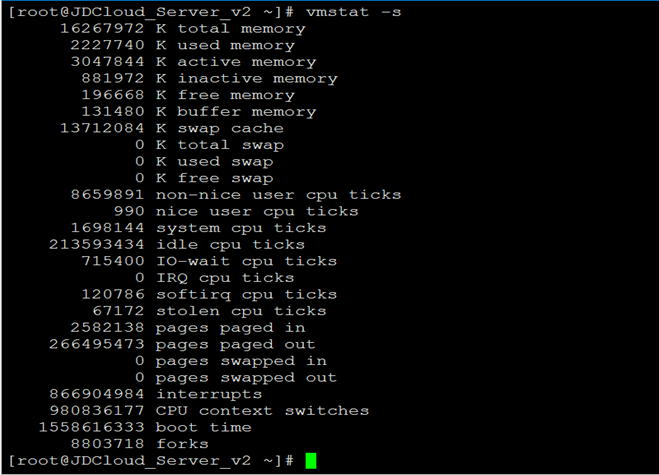The width and height of the screenshot is (659, 475).
Task: Click the 'system cpu ticks' line
Action: click(x=240, y=228)
